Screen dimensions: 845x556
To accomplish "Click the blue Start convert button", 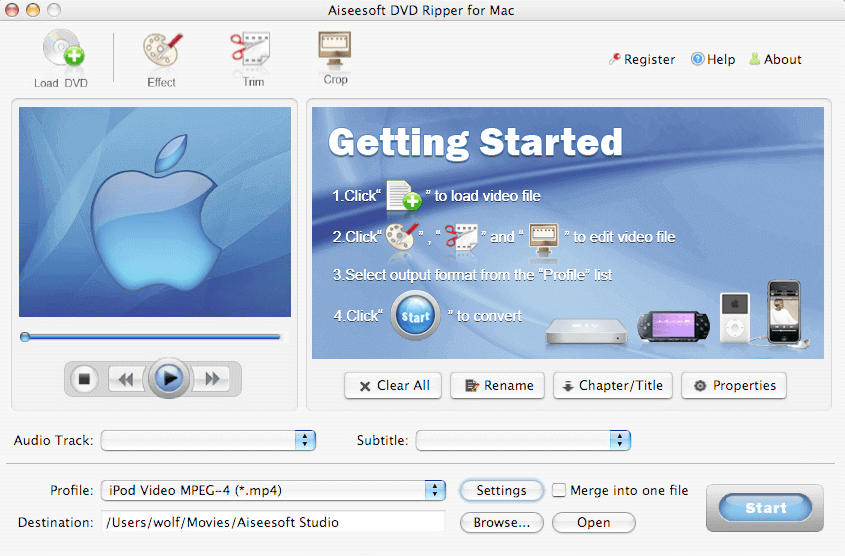I will coord(765,508).
